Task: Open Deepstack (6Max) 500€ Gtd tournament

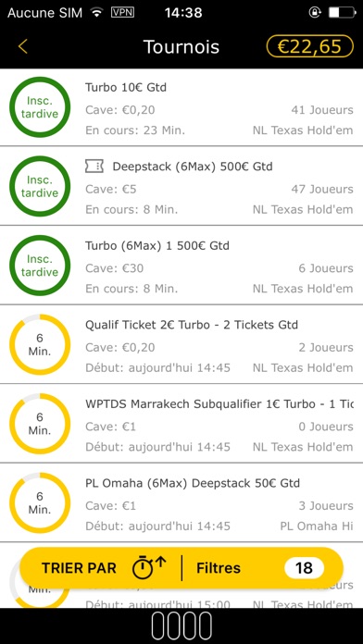Action: click(181, 186)
